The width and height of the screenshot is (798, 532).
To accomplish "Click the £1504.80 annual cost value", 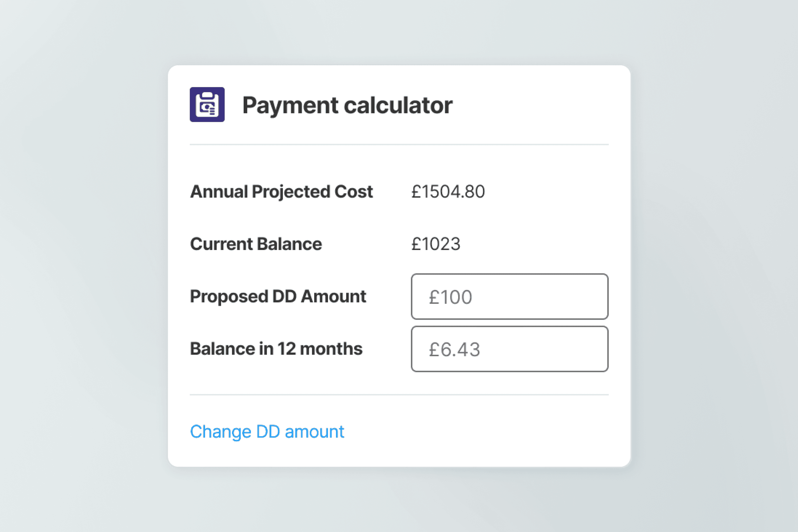I will (448, 192).
